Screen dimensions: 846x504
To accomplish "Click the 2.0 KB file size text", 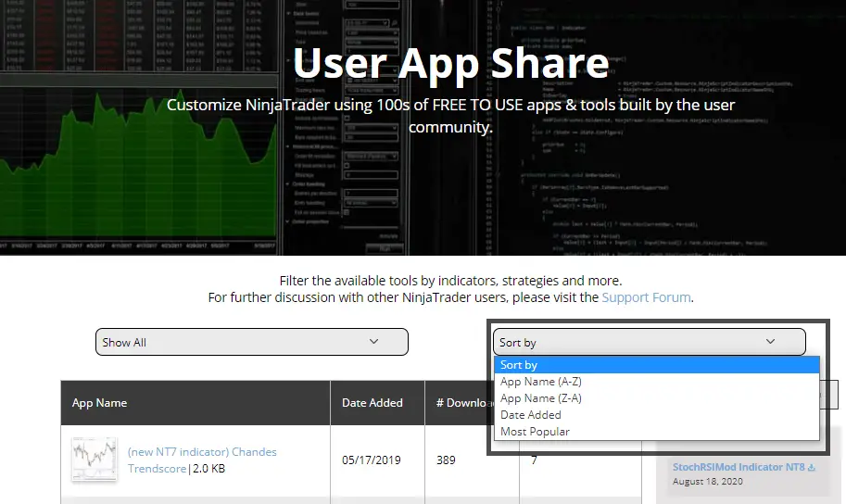I will coord(208,469).
